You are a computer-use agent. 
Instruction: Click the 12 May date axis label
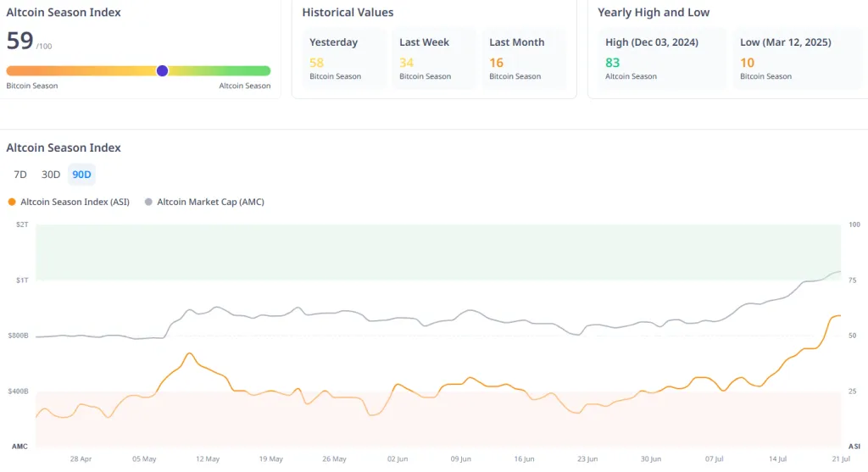(x=208, y=458)
